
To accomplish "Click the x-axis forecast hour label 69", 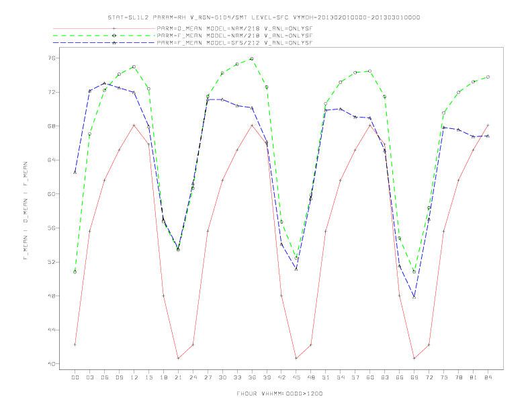I will [x=414, y=377].
